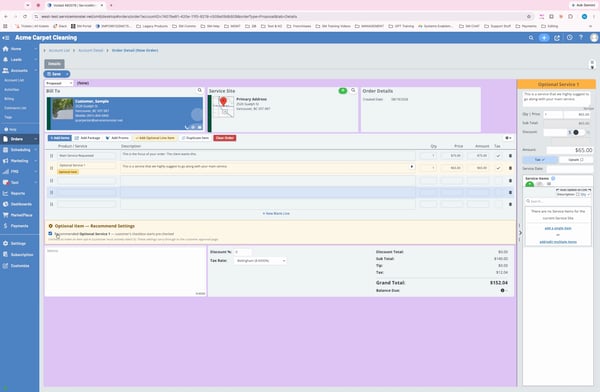The height and width of the screenshot is (392, 600).
Task: Click Add Optional Line Item button
Action: coord(155,138)
